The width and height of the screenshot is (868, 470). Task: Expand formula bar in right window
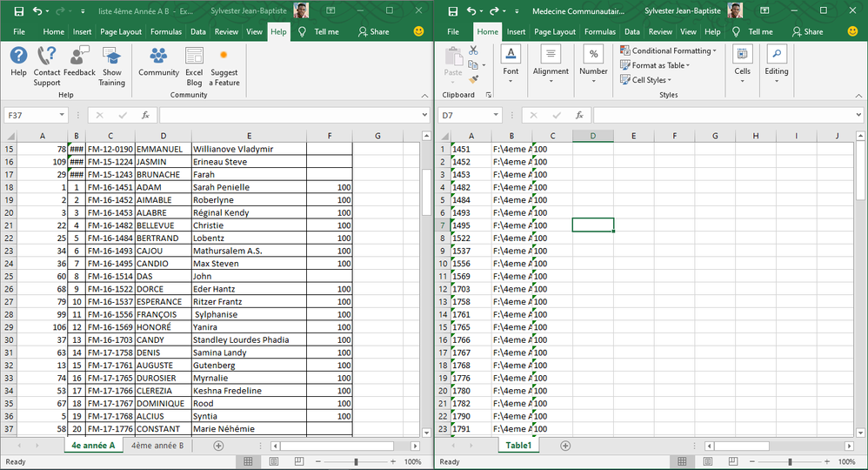pyautogui.click(x=858, y=115)
